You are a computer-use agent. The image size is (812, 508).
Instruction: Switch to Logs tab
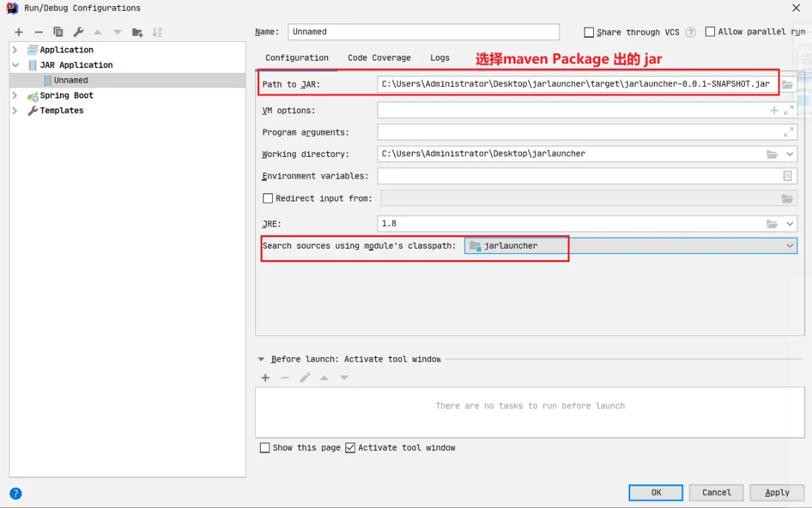click(440, 58)
